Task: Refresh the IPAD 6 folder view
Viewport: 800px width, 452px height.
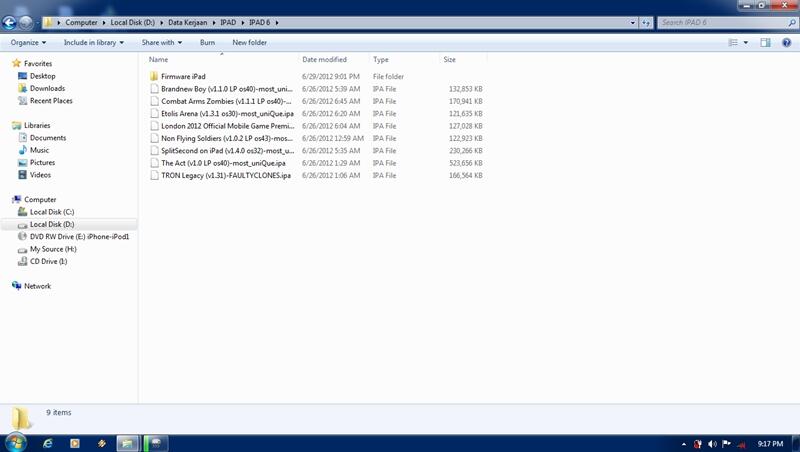Action: click(x=646, y=22)
